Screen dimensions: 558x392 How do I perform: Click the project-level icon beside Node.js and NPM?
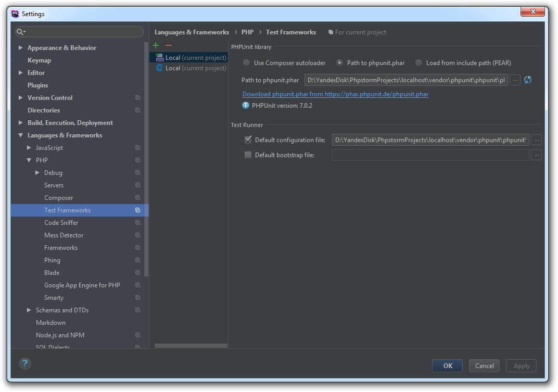pos(137,335)
